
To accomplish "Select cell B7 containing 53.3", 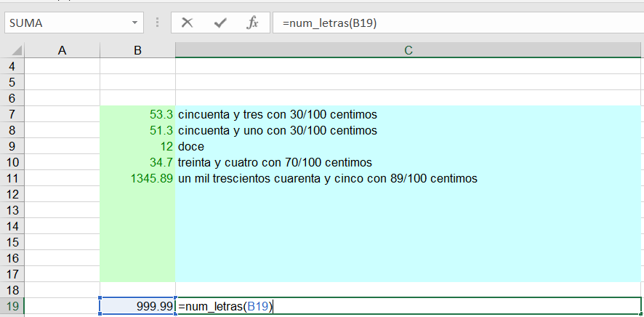I will coord(137,114).
